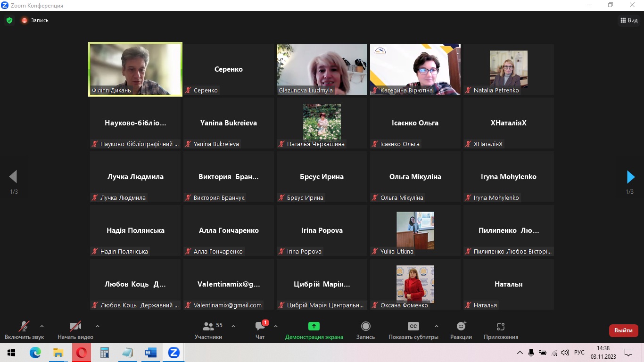Image resolution: width=644 pixels, height=362 pixels.
Task: Show hidden system tray icons
Action: click(x=520, y=353)
